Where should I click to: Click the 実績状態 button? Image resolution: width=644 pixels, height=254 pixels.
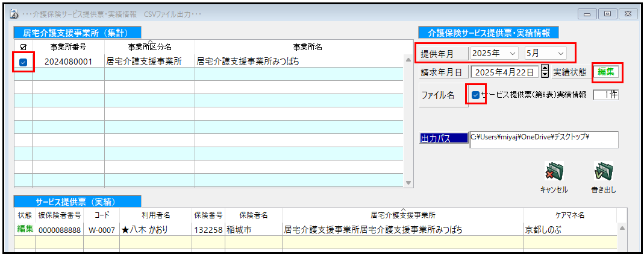tap(571, 72)
